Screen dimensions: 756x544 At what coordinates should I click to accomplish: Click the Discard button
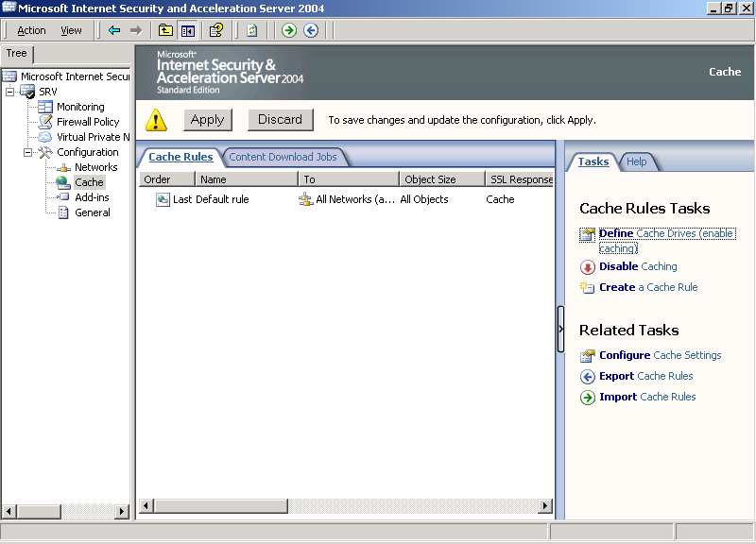[x=280, y=120]
